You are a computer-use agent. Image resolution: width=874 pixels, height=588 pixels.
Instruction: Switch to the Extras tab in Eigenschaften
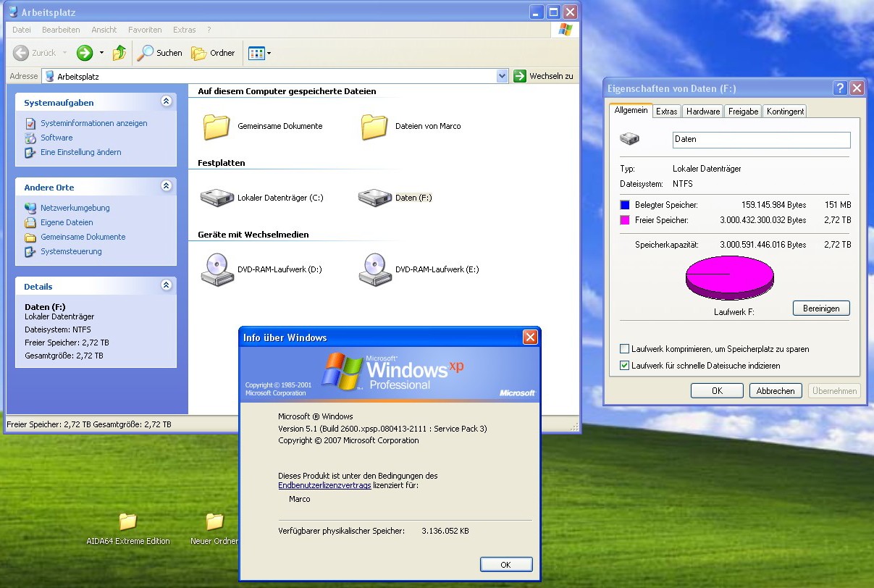tap(667, 112)
